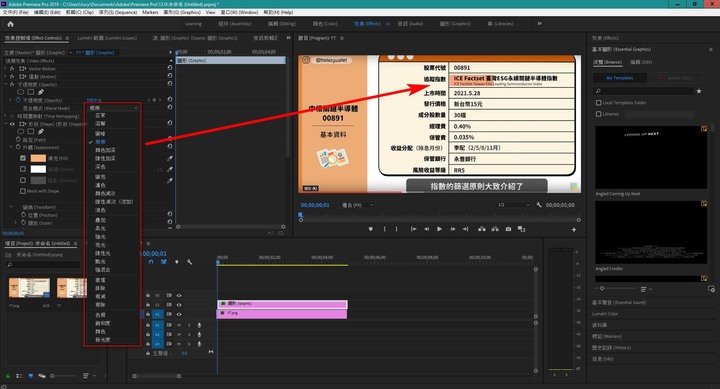This screenshot has width=720, height=389.
Task: Collapse the Opacity effect section
Action: click(x=6, y=85)
